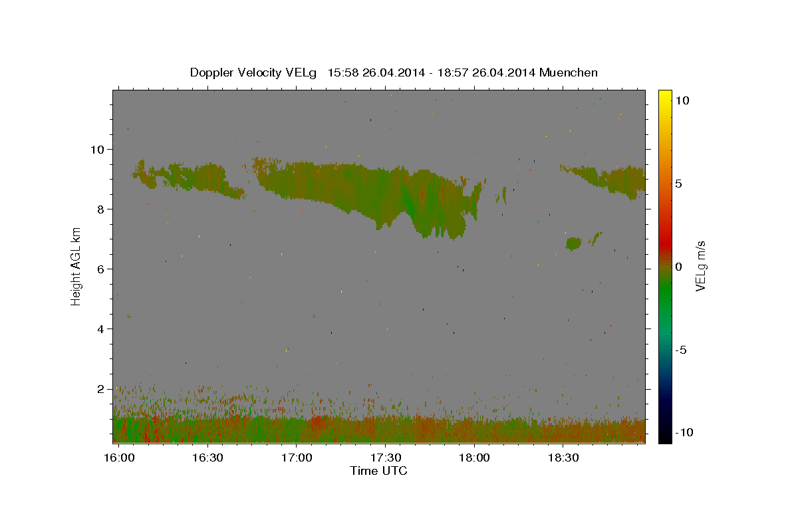Click the colorbar value -10 label
This screenshot has height=532, width=798.
coord(684,433)
